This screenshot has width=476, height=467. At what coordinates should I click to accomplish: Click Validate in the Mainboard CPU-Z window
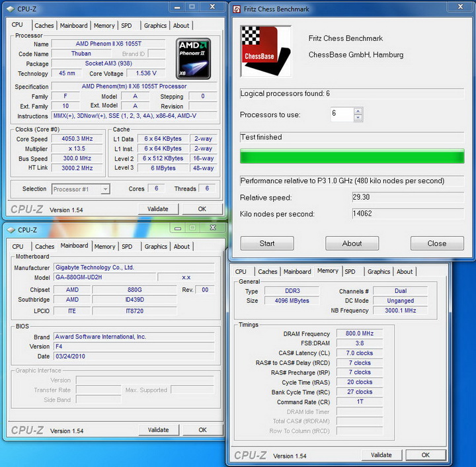tap(159, 430)
